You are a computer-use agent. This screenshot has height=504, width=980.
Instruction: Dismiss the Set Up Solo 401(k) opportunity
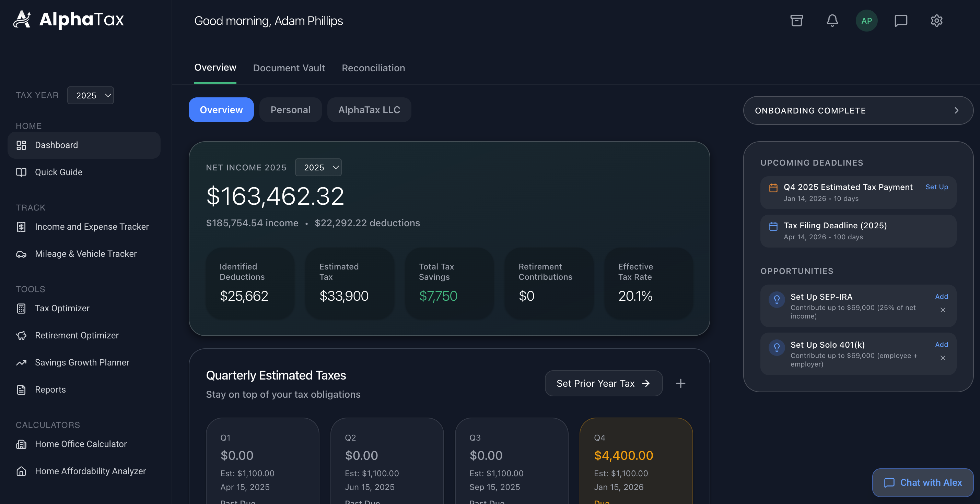pyautogui.click(x=942, y=358)
